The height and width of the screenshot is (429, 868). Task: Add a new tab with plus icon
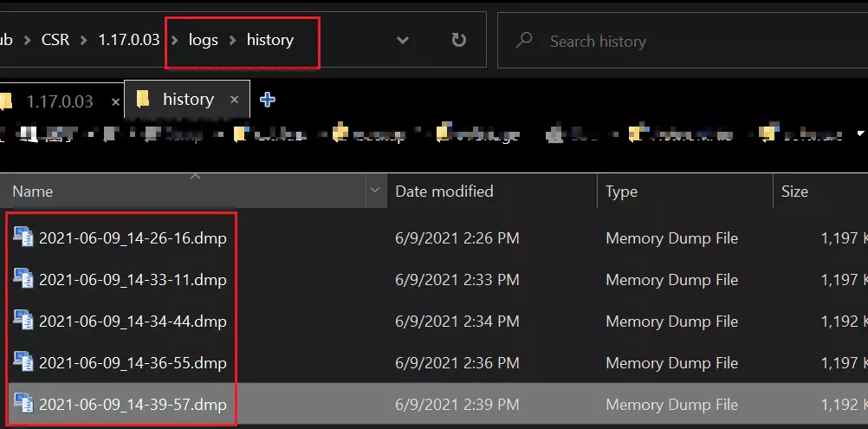(x=268, y=100)
